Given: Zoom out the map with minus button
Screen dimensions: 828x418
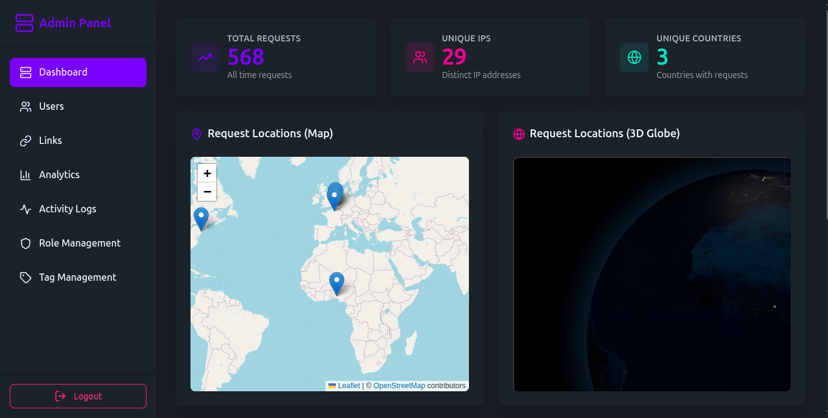Looking at the screenshot, I should pyautogui.click(x=207, y=192).
